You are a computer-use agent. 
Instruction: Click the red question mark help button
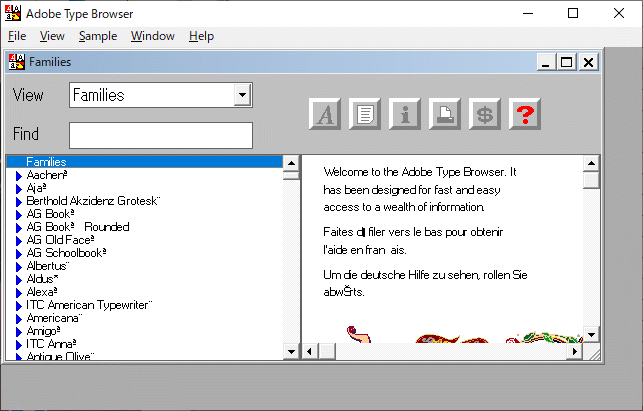(x=525, y=114)
